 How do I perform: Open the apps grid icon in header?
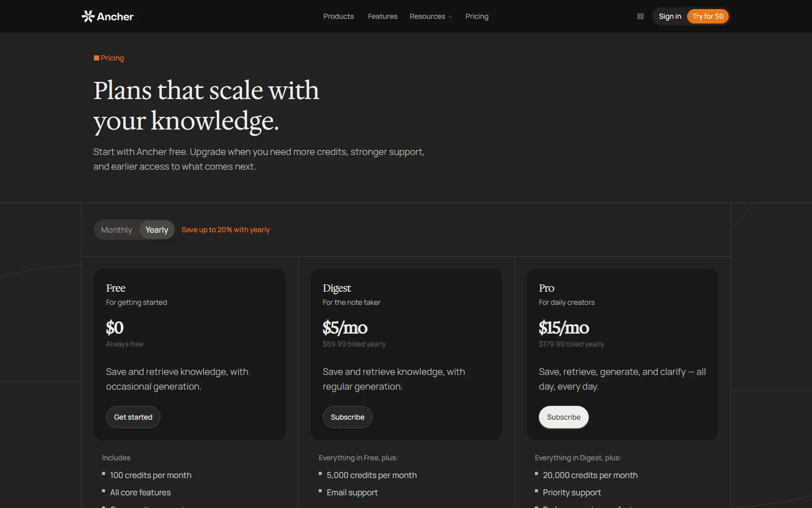(x=640, y=16)
